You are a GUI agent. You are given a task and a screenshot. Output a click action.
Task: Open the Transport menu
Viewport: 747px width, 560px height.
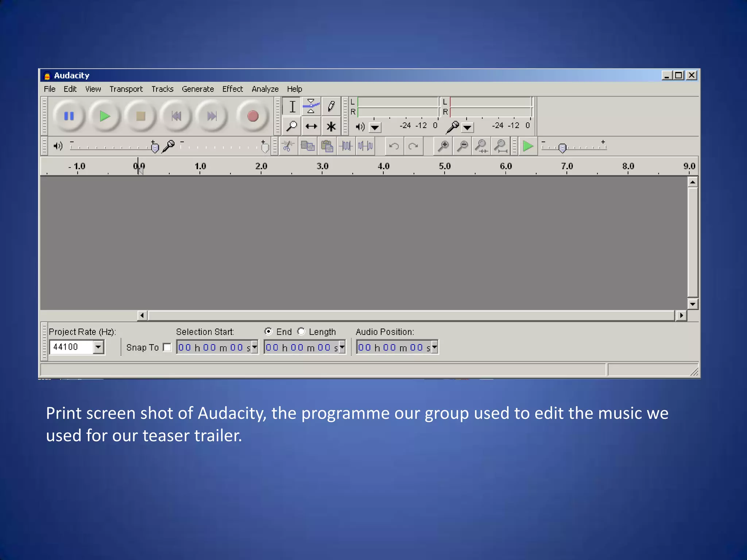coord(126,89)
